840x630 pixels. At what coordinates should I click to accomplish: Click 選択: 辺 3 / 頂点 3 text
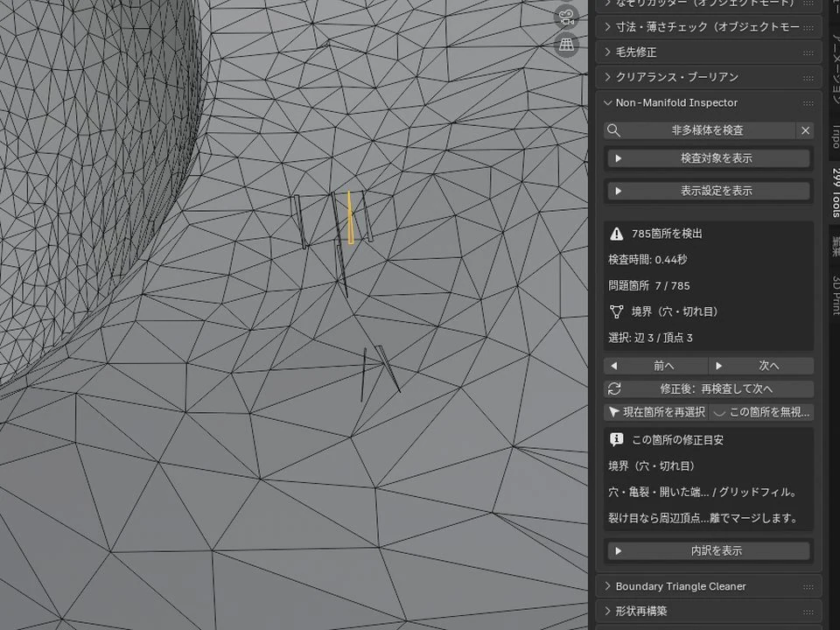pos(650,338)
